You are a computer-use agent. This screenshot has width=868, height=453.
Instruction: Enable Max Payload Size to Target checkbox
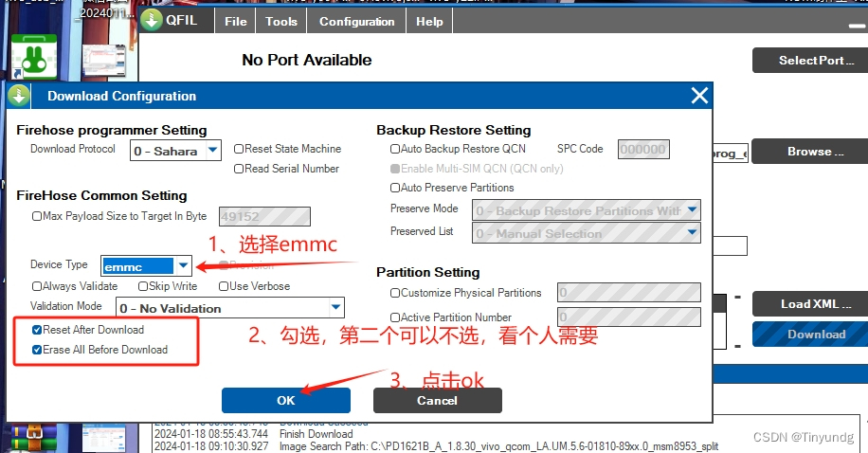(37, 216)
